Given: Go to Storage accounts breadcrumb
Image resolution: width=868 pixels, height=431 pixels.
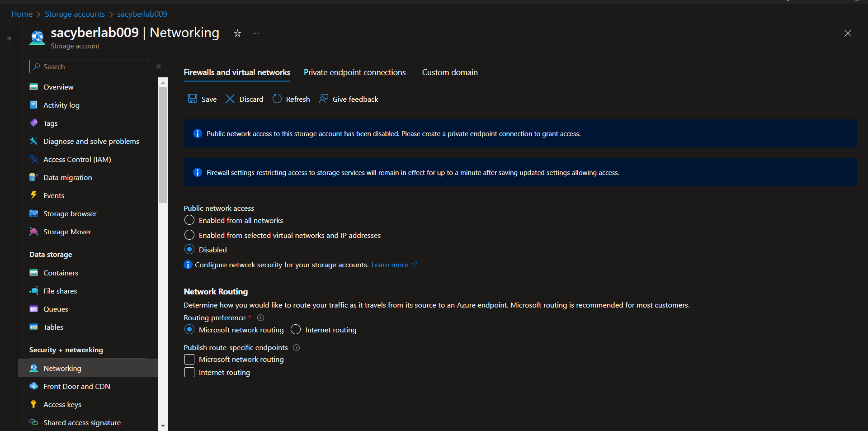Looking at the screenshot, I should pyautogui.click(x=75, y=14).
